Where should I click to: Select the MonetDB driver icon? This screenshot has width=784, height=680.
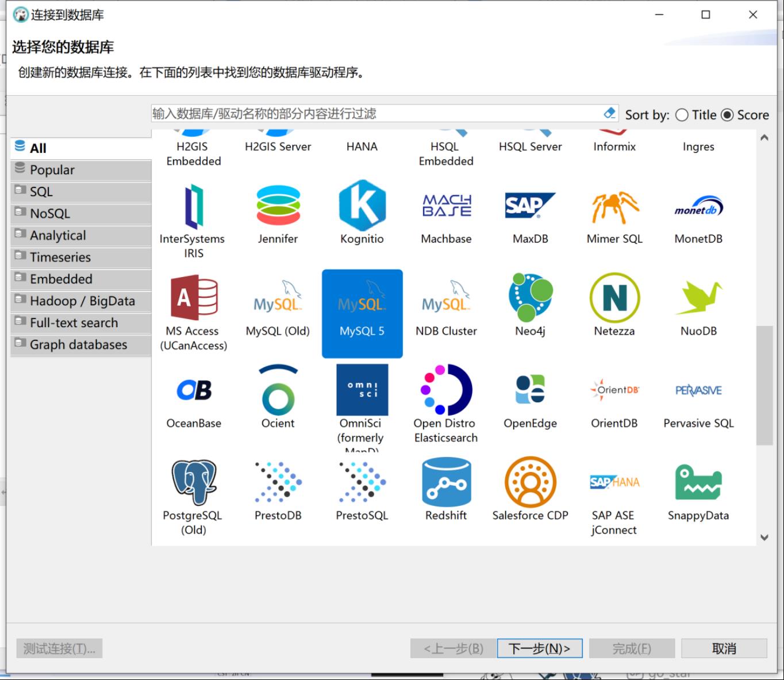pyautogui.click(x=698, y=206)
